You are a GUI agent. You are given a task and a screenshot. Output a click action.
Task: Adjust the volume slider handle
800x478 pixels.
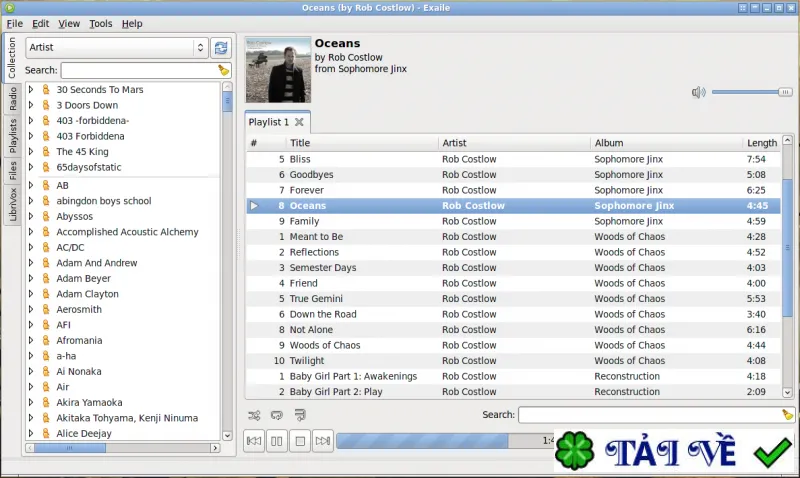click(785, 92)
